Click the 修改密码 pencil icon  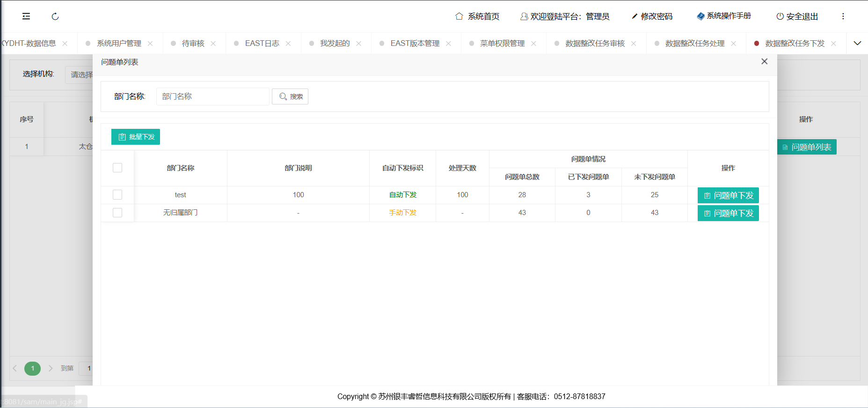click(635, 16)
